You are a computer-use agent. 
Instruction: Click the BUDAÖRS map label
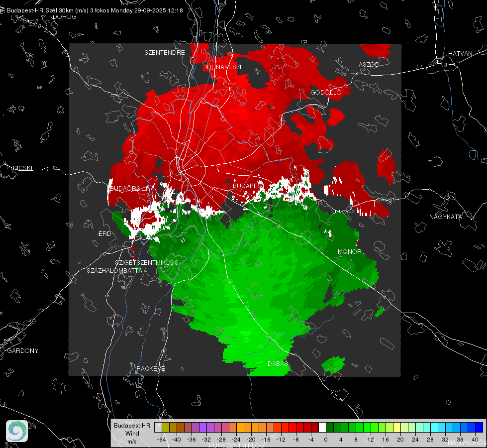[125, 188]
